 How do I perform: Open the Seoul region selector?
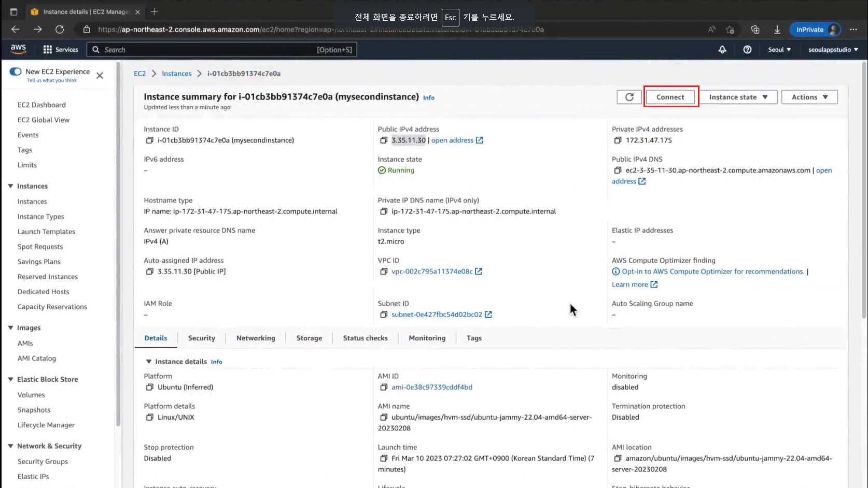pyautogui.click(x=779, y=50)
